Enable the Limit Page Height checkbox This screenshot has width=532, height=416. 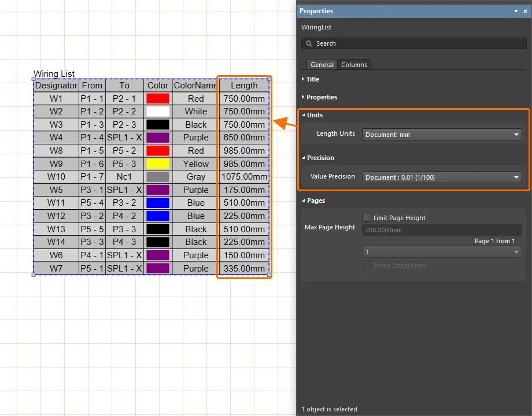(367, 218)
